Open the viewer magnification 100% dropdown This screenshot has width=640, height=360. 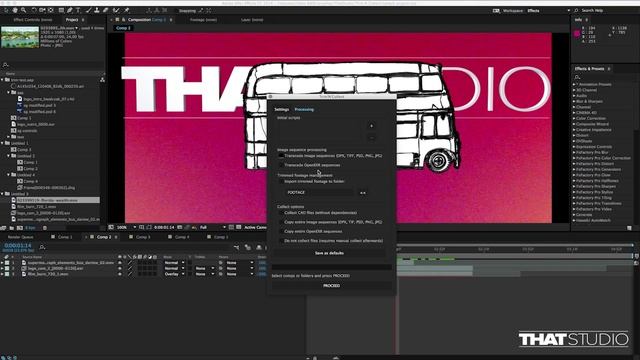127,227
